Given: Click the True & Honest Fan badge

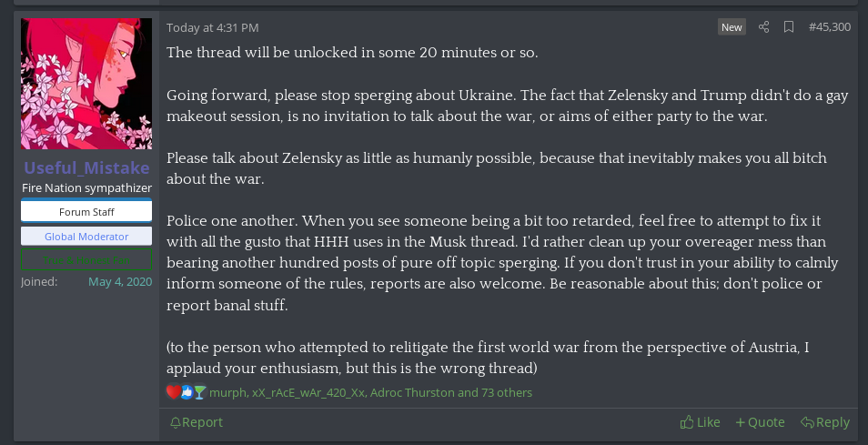Looking at the screenshot, I should click(x=86, y=260).
